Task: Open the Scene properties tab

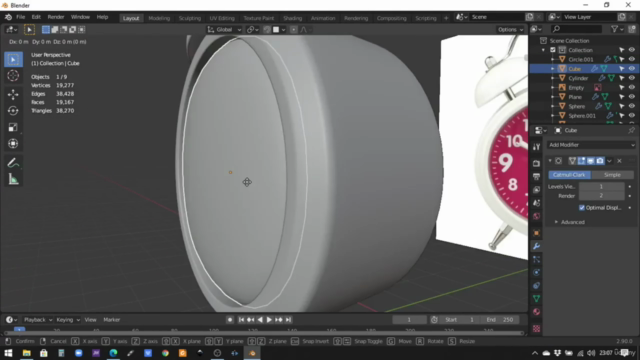Action: (536, 203)
